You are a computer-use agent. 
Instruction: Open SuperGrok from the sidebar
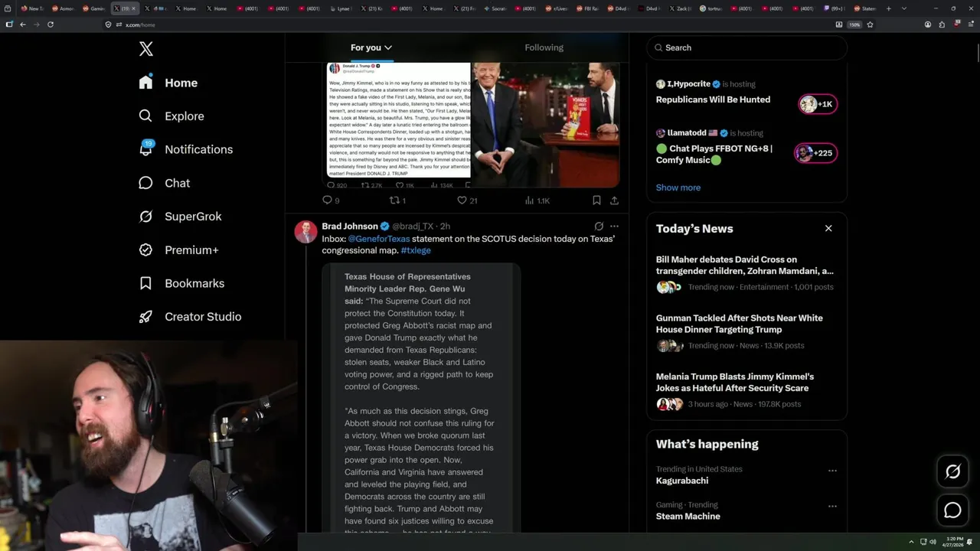180,217
